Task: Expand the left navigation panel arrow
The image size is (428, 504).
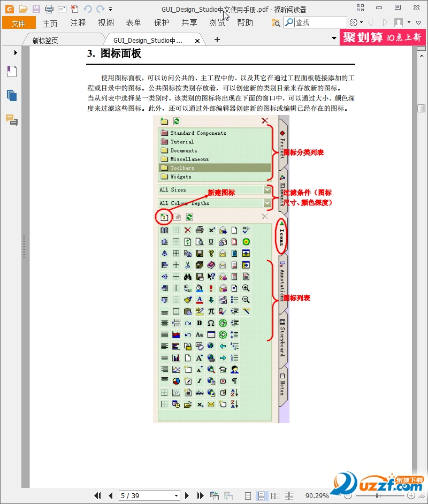Action: (x=16, y=53)
